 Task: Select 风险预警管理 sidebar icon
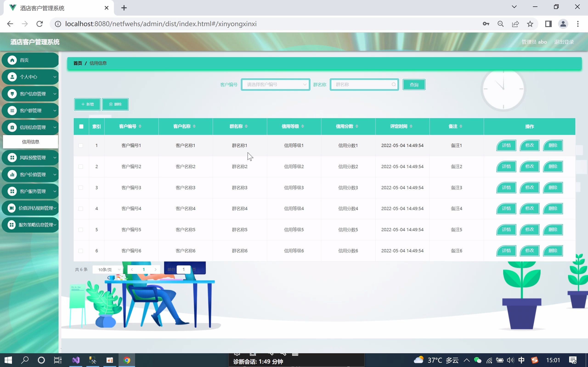[x=12, y=157]
